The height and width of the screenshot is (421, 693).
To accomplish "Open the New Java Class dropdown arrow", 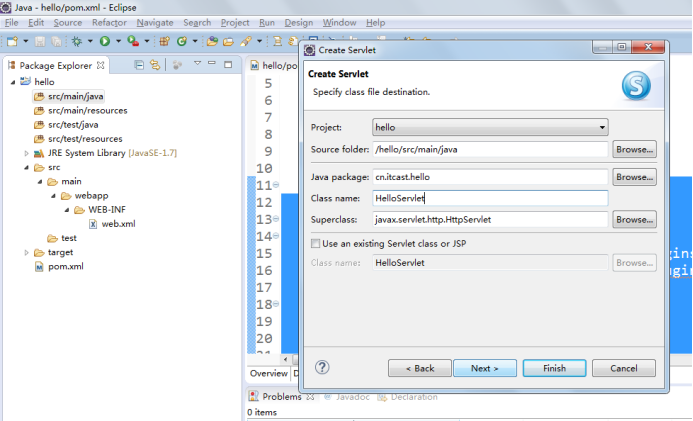I will click(194, 41).
